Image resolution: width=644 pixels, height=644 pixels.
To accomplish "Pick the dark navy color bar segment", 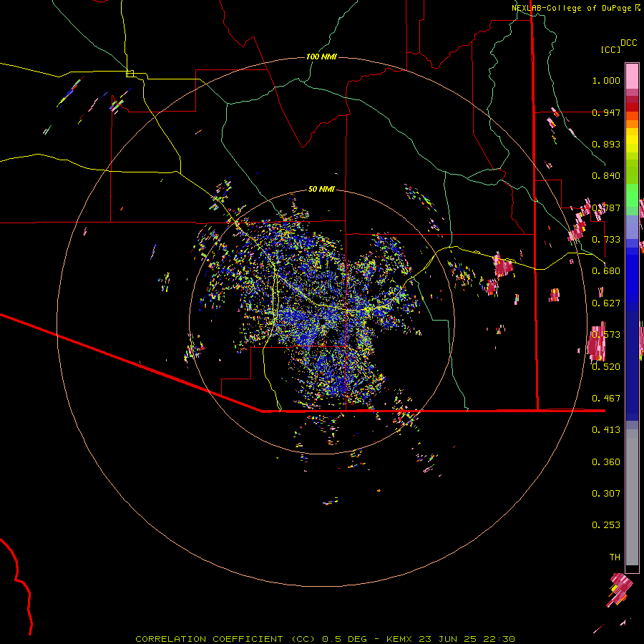I will [x=632, y=361].
